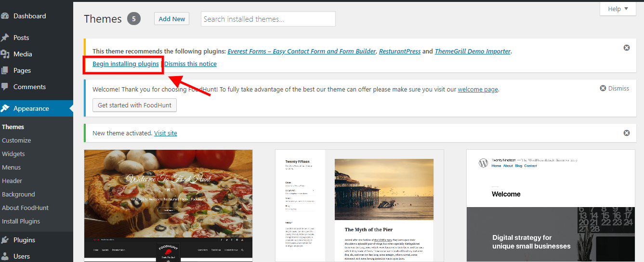
Task: Click the Comments speech bubble icon
Action: [x=5, y=87]
